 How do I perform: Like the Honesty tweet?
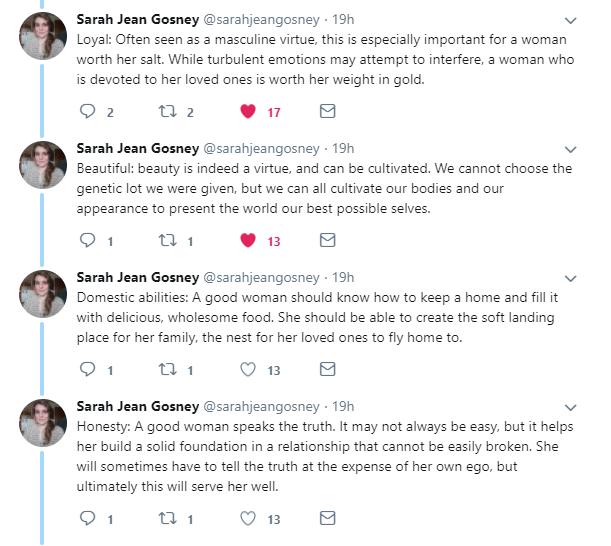[x=248, y=518]
